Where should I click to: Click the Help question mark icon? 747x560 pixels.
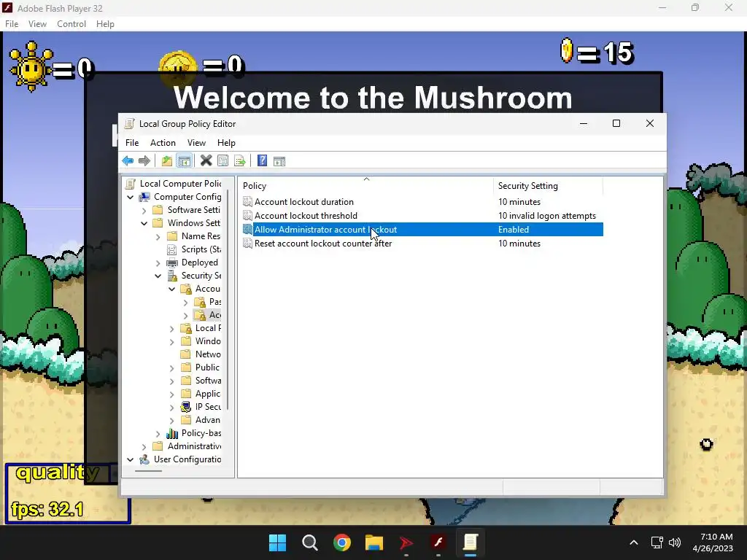click(262, 161)
